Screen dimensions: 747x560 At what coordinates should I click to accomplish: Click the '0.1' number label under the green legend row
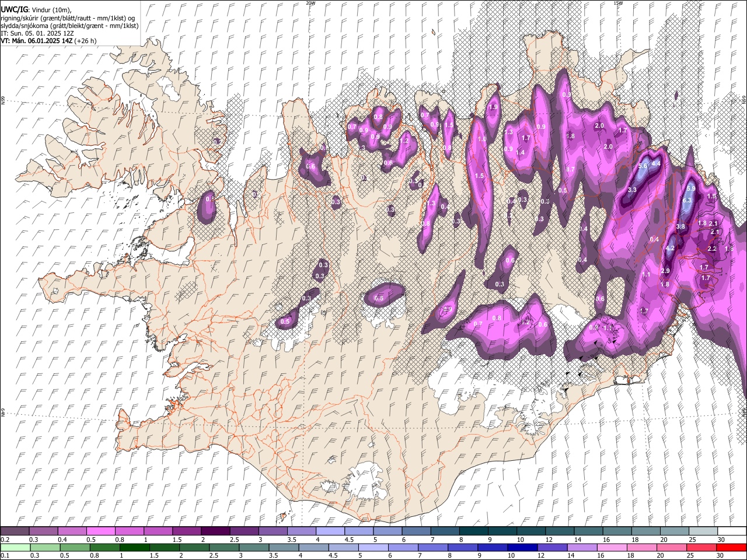click(x=5, y=555)
